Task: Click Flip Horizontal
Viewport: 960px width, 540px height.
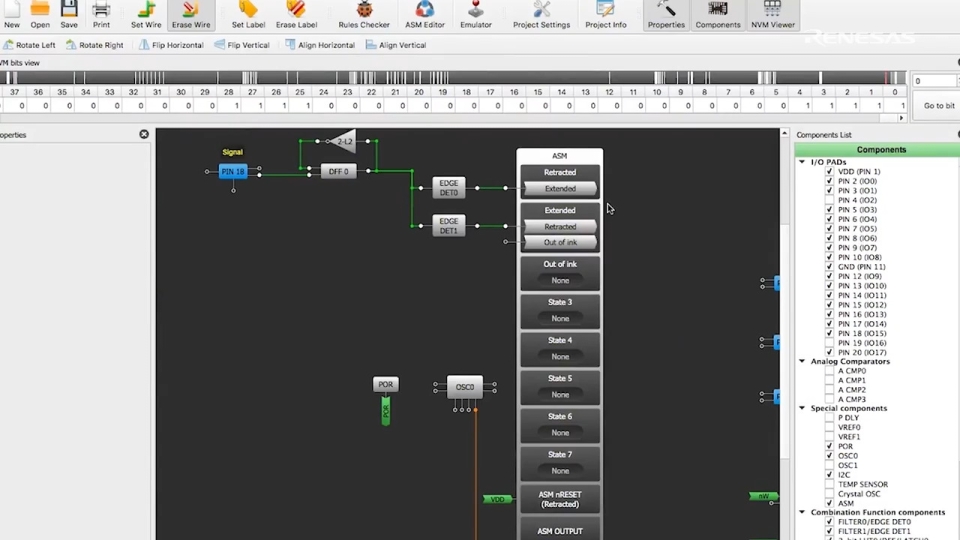Action: [x=171, y=45]
